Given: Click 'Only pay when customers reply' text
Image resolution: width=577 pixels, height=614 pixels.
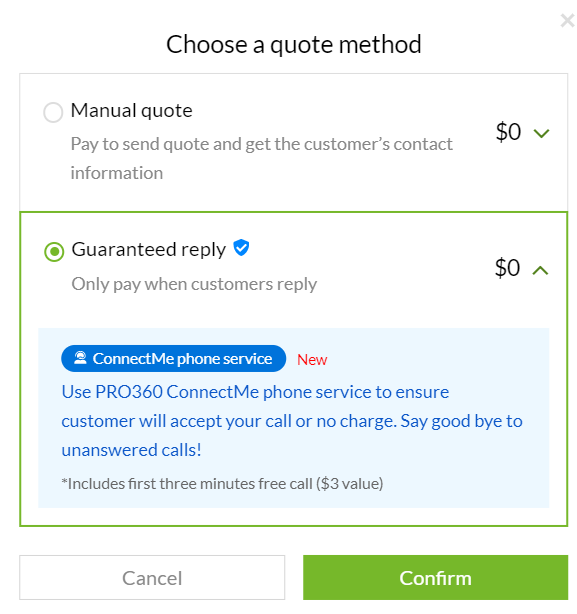Looking at the screenshot, I should [x=194, y=284].
